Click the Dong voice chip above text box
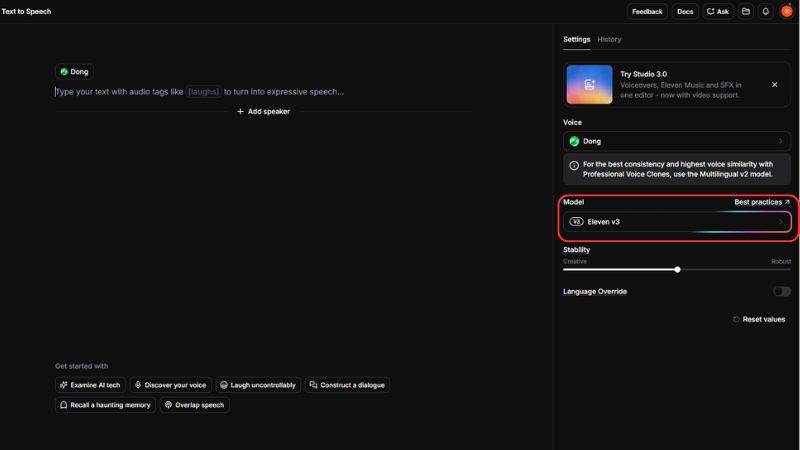 (x=74, y=72)
